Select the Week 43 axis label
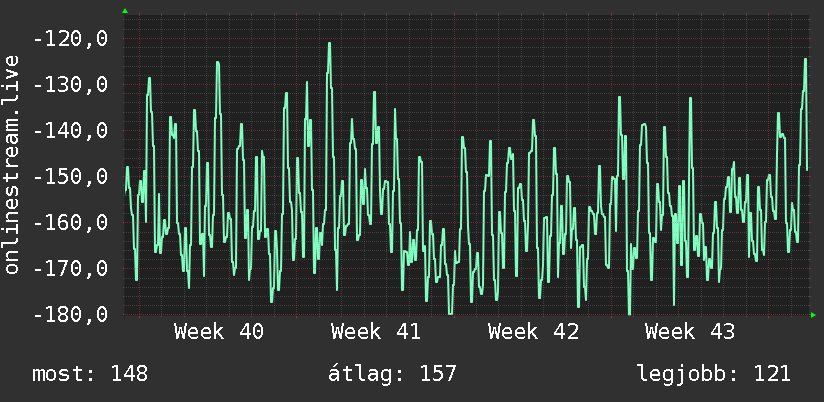Screen dimensions: 824x402 (x=691, y=332)
